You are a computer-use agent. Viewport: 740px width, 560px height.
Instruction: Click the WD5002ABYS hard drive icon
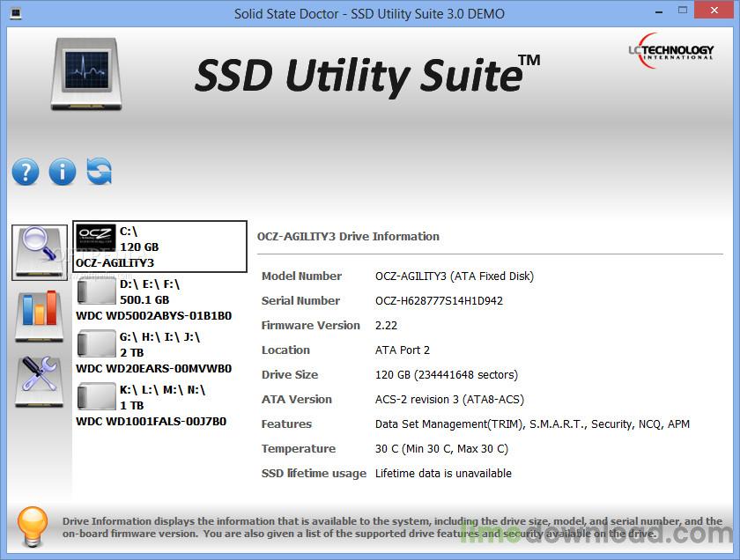point(96,291)
